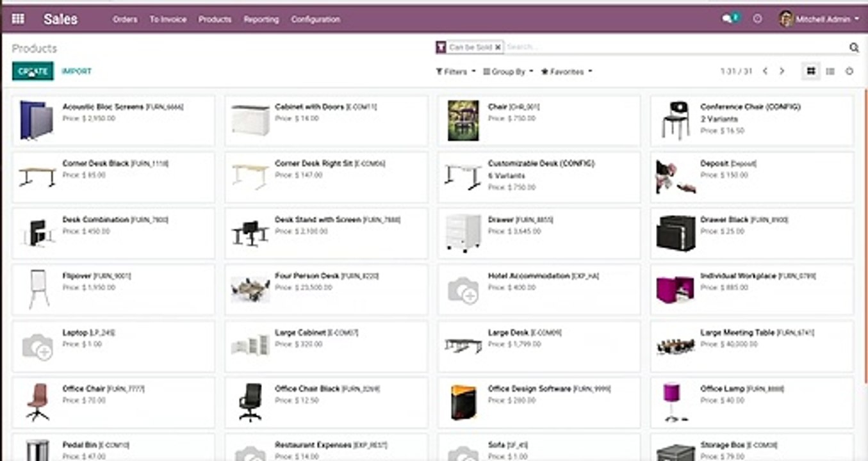
Task: Select the Sofa product name
Action: point(496,445)
